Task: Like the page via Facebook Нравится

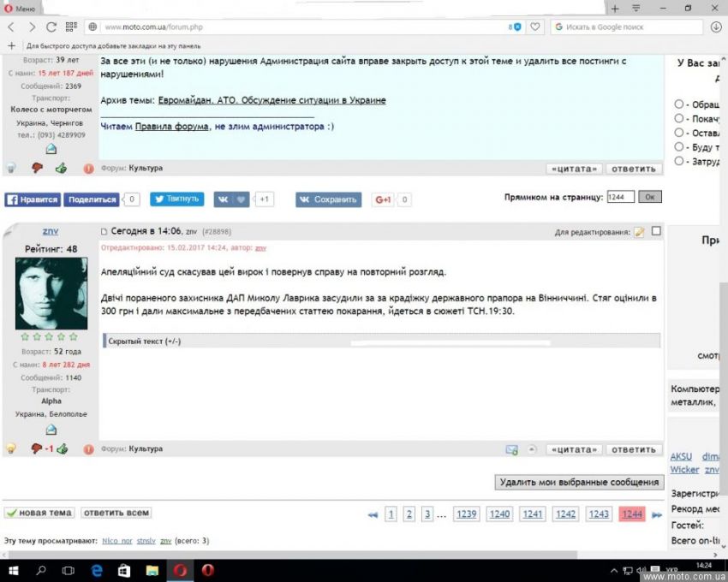Action: pyautogui.click(x=33, y=199)
